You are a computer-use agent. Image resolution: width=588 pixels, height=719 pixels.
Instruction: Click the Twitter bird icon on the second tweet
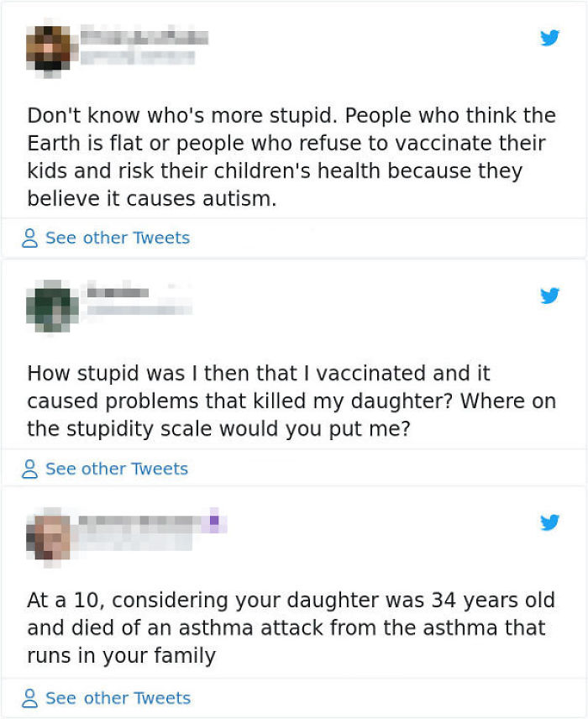[550, 296]
